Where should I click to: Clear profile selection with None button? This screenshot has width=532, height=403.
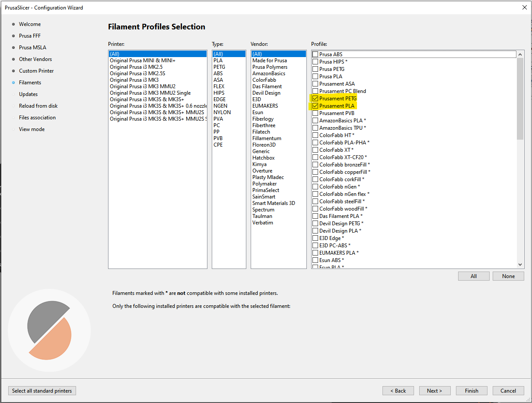[x=508, y=276]
